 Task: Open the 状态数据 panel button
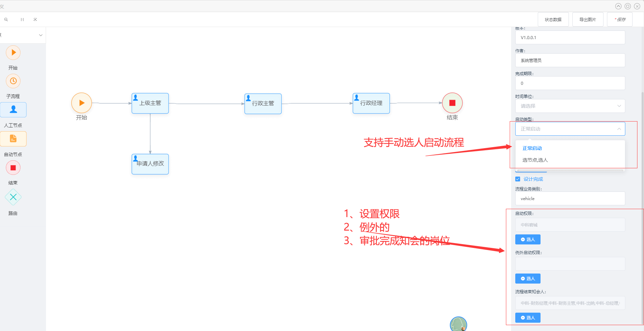553,19
